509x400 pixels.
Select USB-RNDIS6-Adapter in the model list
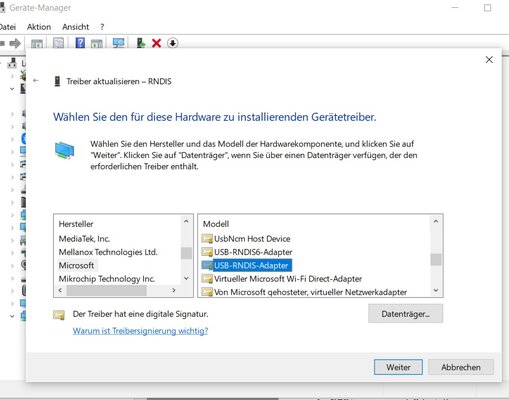point(253,252)
